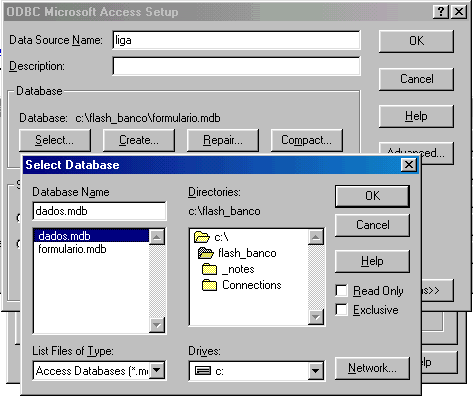This screenshot has width=473, height=396.
Task: Click the Create... database button
Action: (x=139, y=140)
